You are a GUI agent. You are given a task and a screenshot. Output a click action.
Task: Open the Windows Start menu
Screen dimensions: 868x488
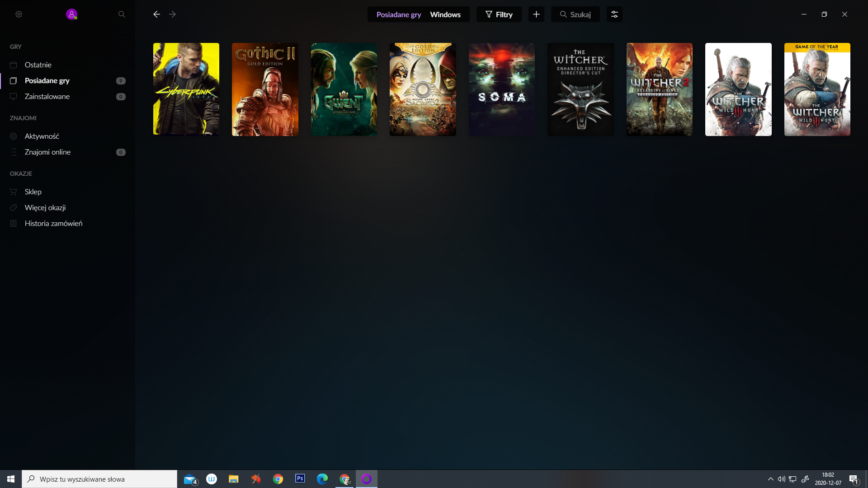(x=11, y=479)
